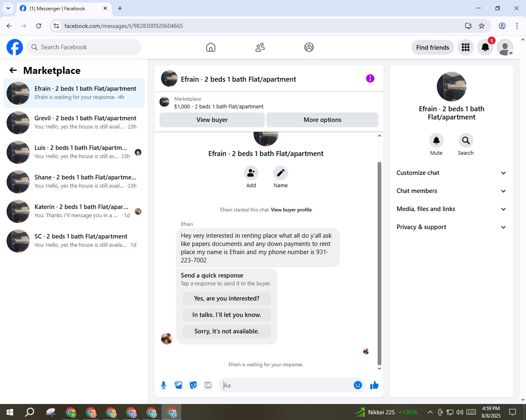Screen dimensions: 526x420
Task: Click the voice clip microphone icon
Action: (164, 385)
